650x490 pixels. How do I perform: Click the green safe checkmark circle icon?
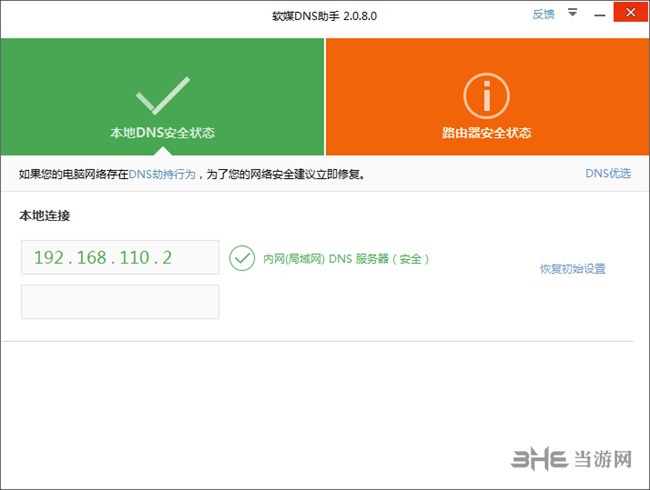[242, 258]
